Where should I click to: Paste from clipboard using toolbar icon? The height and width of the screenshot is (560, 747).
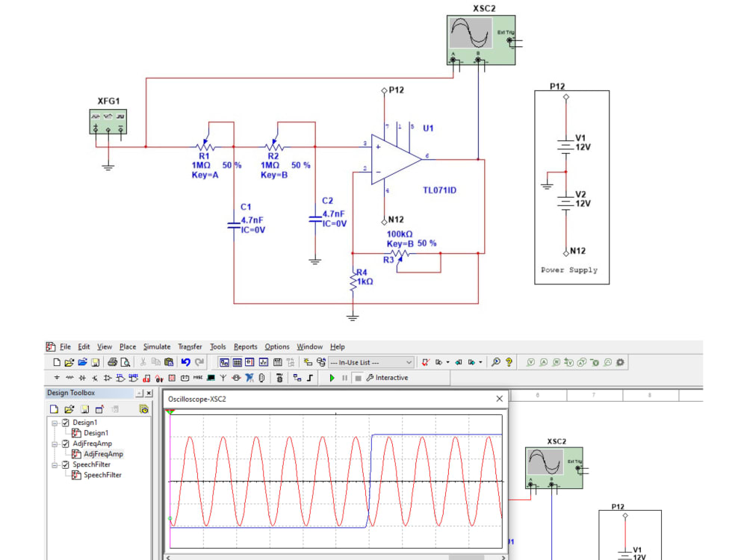tap(169, 362)
